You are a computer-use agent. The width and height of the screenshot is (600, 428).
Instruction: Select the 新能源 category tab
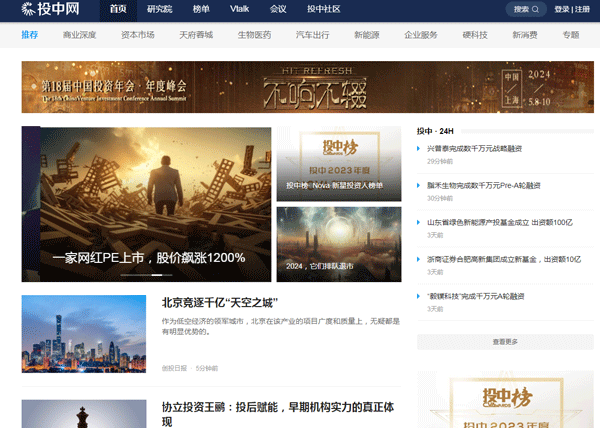click(x=367, y=35)
